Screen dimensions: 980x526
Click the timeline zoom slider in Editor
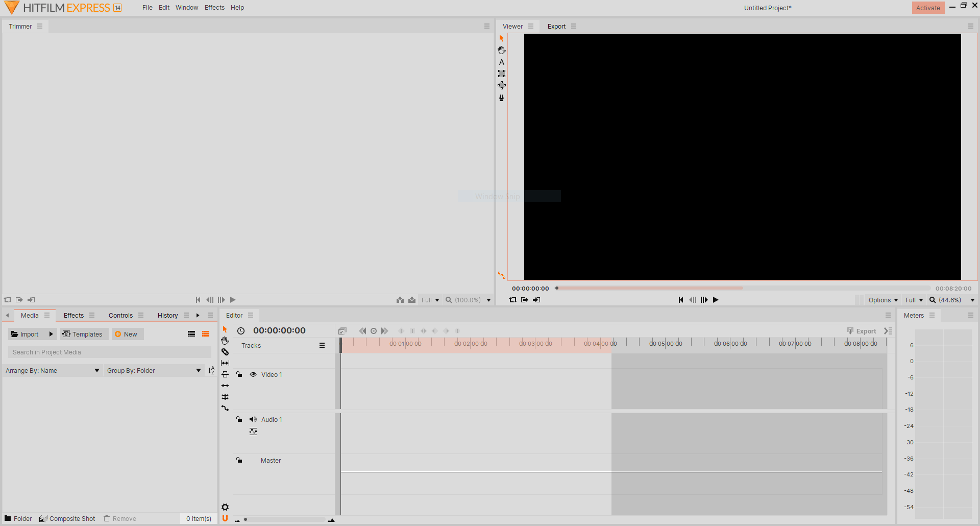(x=285, y=519)
